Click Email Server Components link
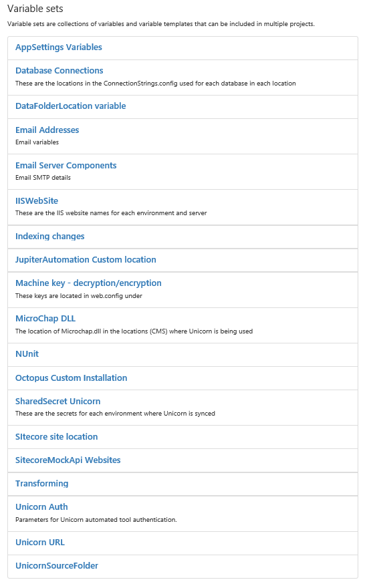 [x=66, y=166]
